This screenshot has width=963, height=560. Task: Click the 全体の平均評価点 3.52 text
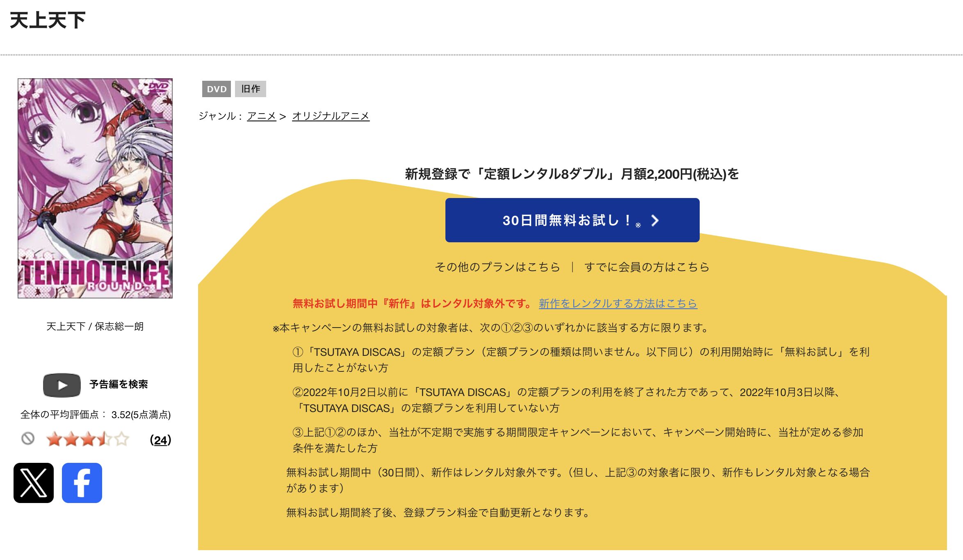[95, 414]
